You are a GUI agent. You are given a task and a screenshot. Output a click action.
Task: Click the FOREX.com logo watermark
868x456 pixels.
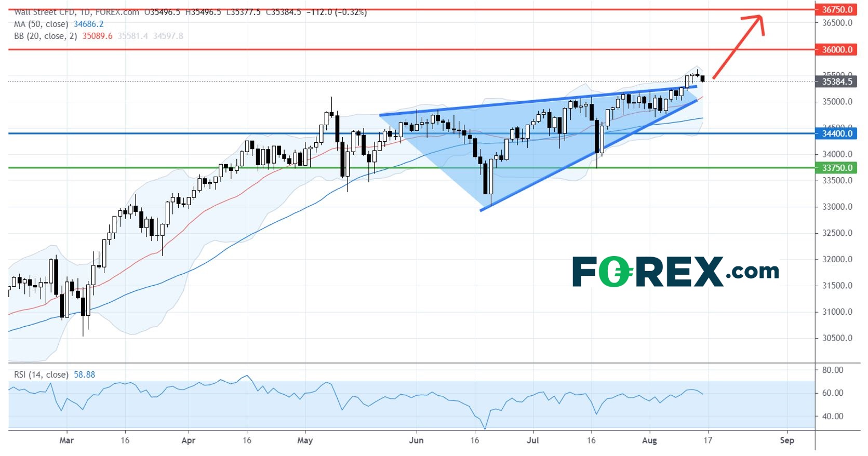coord(675,271)
